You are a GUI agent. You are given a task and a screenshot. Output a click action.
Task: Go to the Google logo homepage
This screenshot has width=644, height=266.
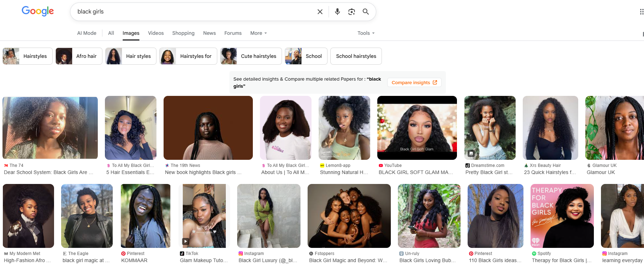pos(38,11)
